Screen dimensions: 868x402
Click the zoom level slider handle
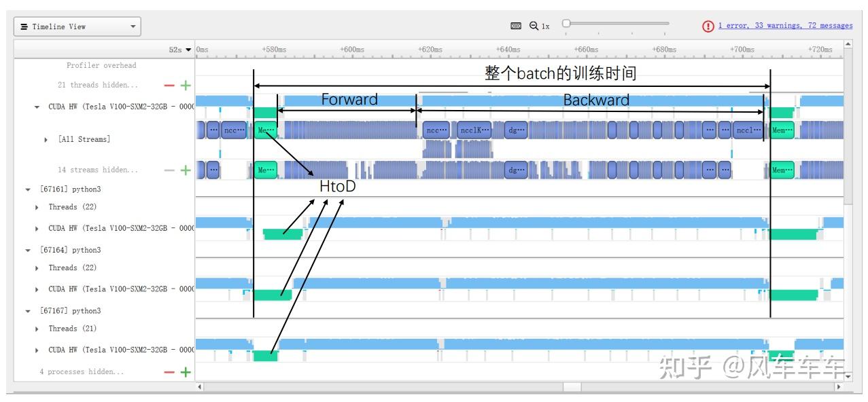566,22
